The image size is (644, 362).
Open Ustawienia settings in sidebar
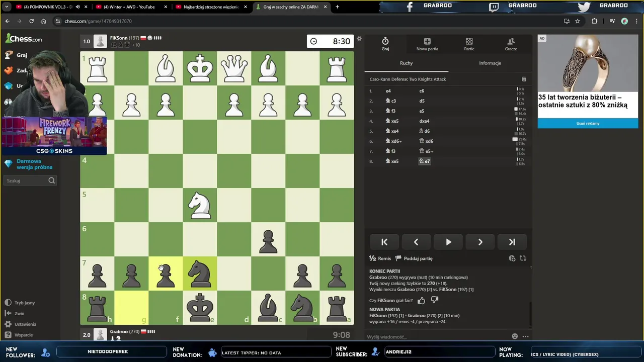click(x=20, y=324)
